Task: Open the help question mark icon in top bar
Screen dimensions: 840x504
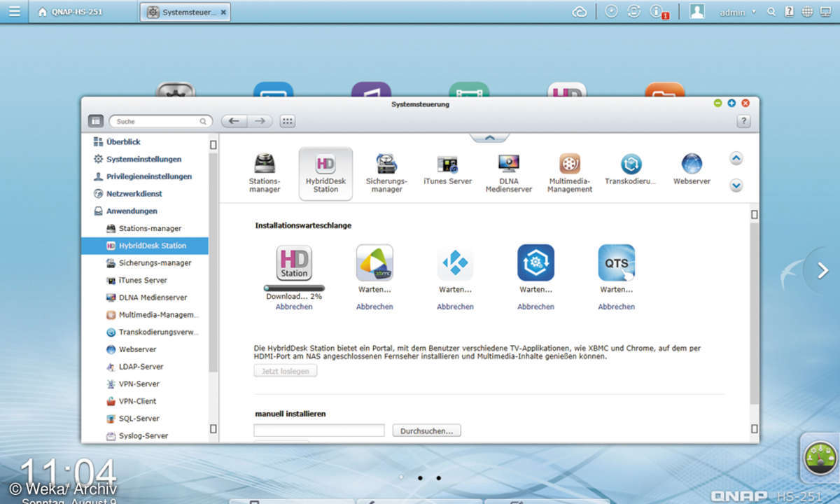Action: point(789,12)
